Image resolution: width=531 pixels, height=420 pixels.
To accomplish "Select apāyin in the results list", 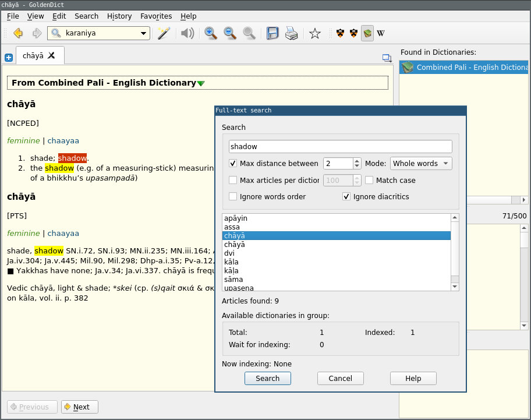I will click(337, 218).
